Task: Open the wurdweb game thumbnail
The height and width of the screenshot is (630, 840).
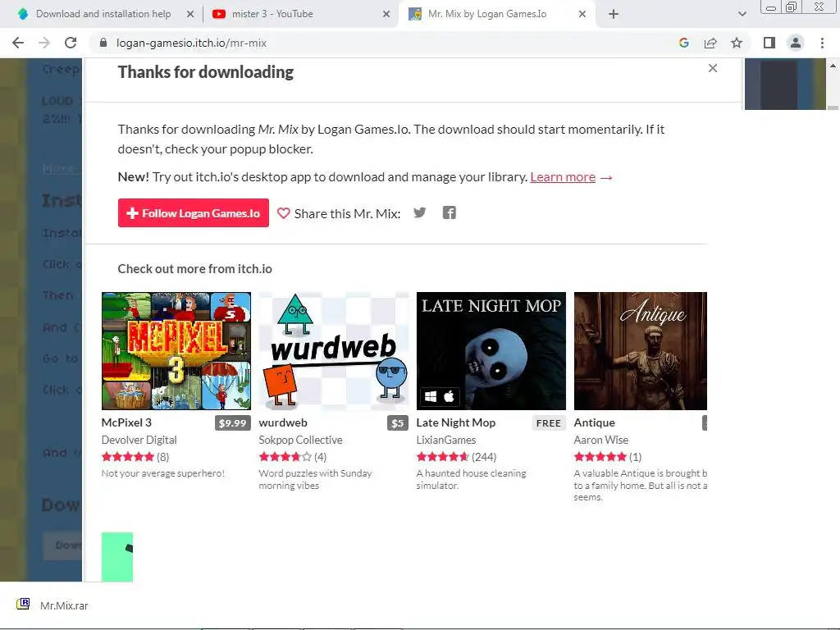Action: coord(333,351)
